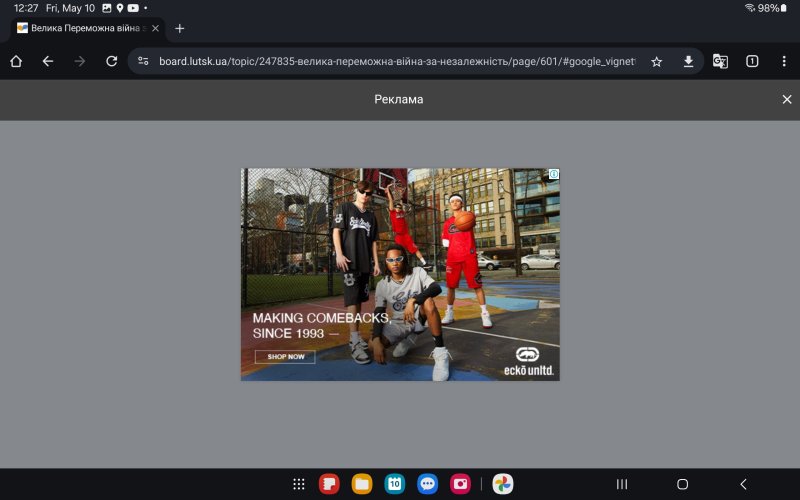This screenshot has width=800, height=500.
Task: Click the image notification icon in status bar
Action: point(107,8)
